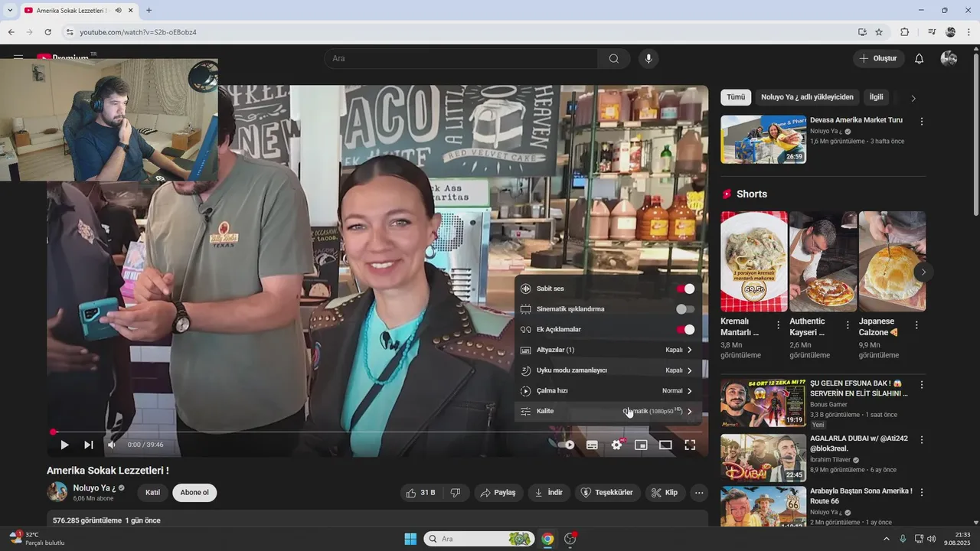Select the Tümü filter chip
Viewport: 980px width, 551px height.
736,98
